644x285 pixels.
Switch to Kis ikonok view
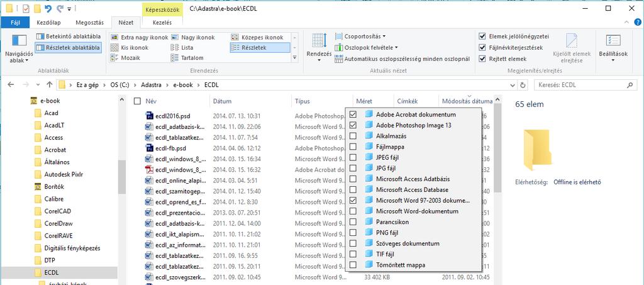pos(130,48)
